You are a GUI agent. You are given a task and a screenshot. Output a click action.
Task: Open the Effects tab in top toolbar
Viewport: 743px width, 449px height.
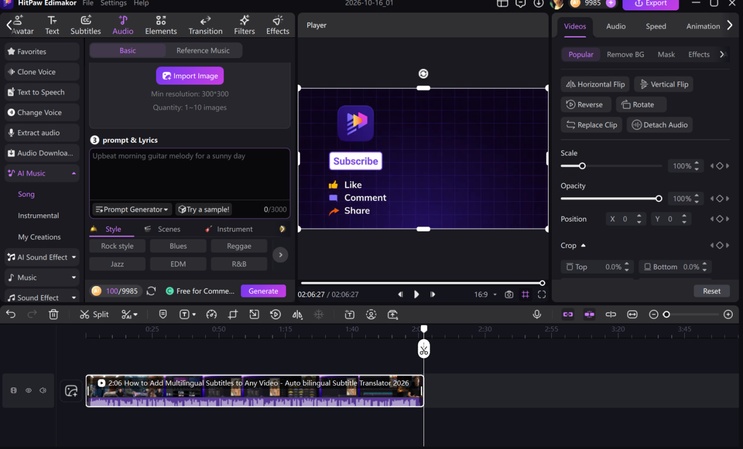[x=278, y=25]
